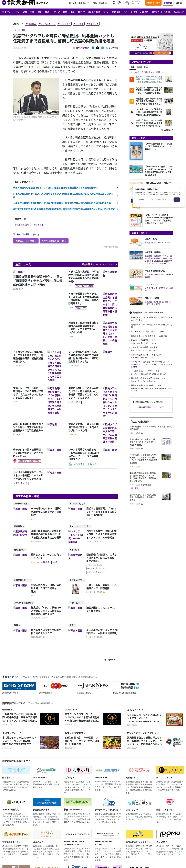Select the 記事 ranking tab
Screen dimensions: 186x868
click(x=132, y=67)
